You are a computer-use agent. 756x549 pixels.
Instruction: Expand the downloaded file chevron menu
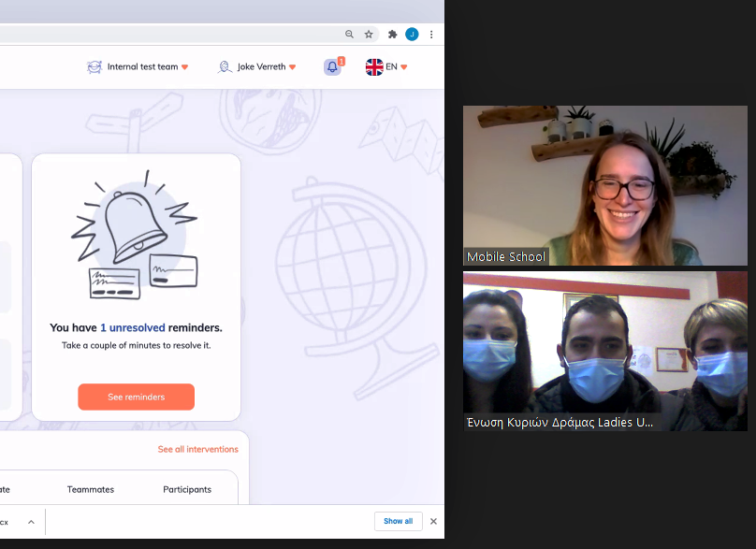31,522
